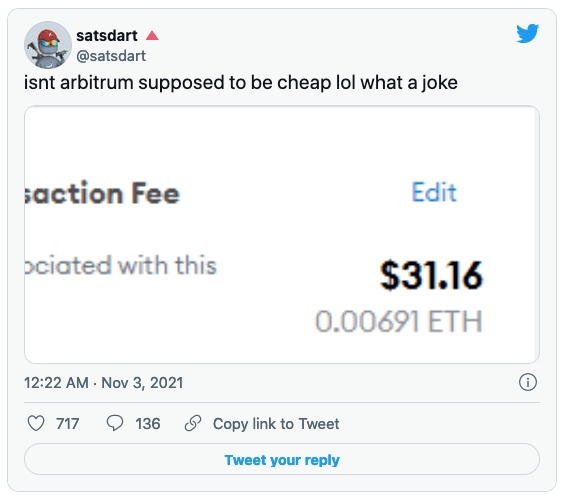Click the satsdart display name
The height and width of the screenshot is (499, 564).
(x=107, y=36)
